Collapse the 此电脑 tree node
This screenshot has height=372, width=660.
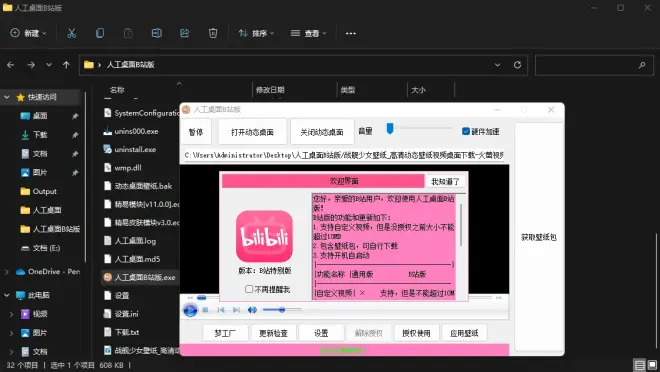tap(7, 295)
